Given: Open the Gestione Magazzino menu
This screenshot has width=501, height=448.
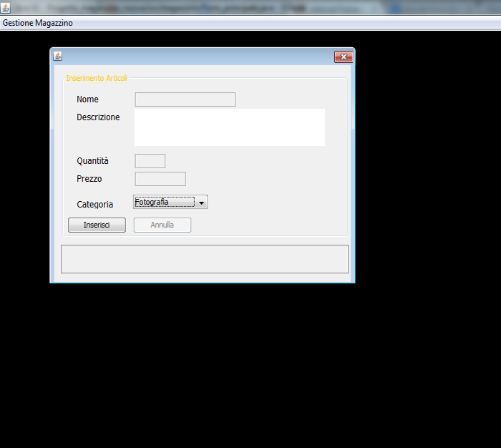Looking at the screenshot, I should (x=38, y=23).
